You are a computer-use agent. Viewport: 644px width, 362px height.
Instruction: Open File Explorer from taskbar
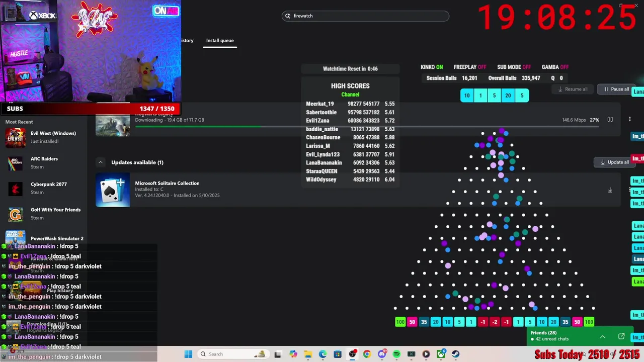tap(308, 354)
